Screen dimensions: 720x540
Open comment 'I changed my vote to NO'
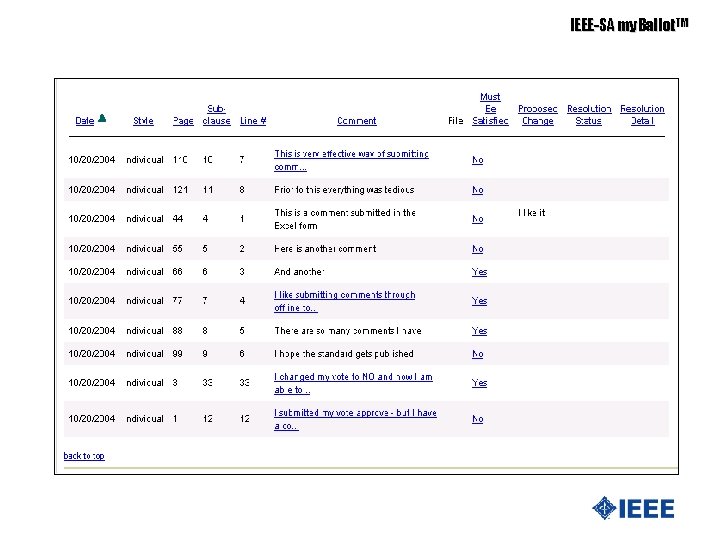(x=353, y=383)
